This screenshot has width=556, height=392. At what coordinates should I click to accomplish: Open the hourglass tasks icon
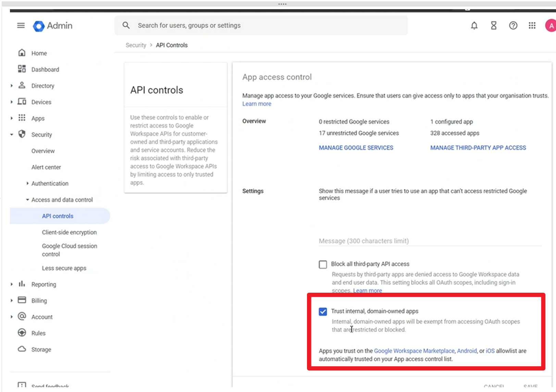pos(493,26)
